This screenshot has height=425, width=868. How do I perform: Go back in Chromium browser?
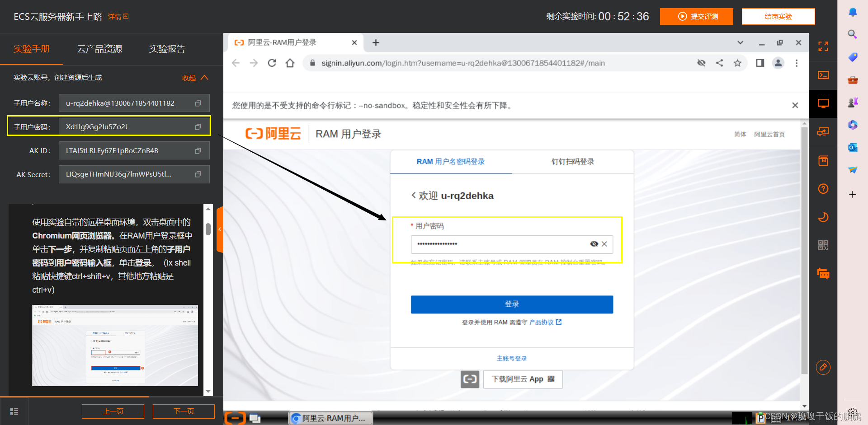click(x=236, y=63)
